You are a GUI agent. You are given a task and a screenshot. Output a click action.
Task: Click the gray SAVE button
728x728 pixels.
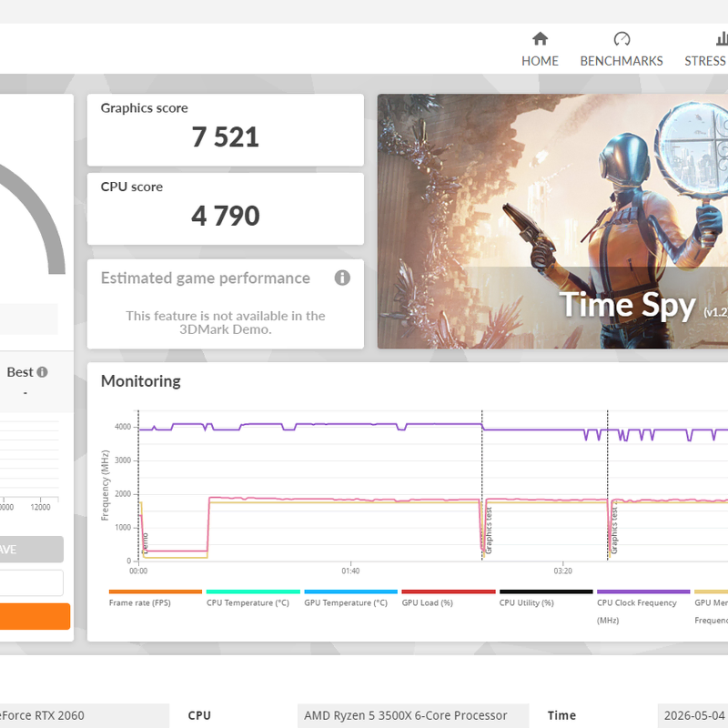pos(31,550)
